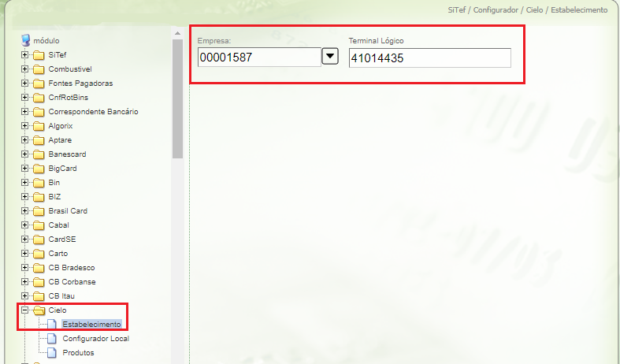Expand the Correspondente Bancário node
This screenshot has width=620, height=364.
25,112
